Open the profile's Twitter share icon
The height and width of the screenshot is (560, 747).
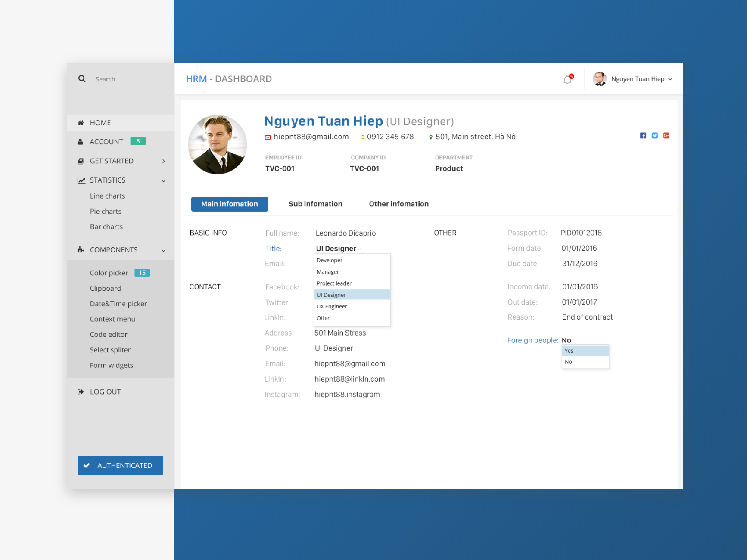[654, 135]
